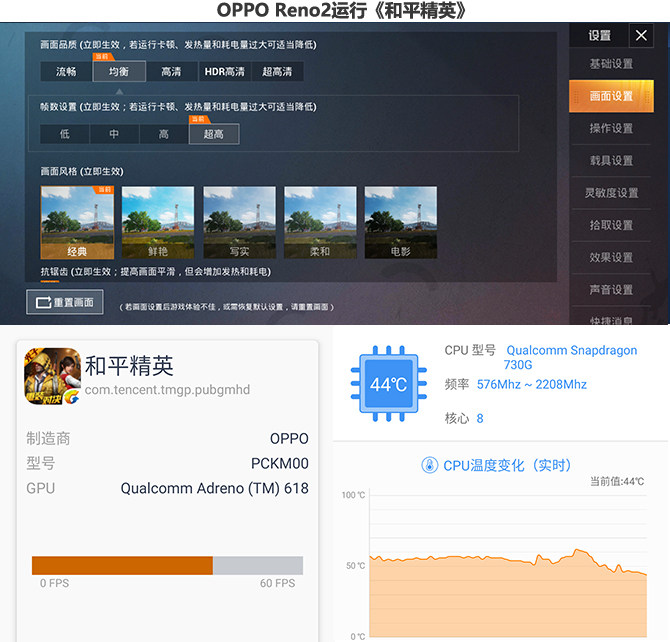
Task: Choose the 鲜艳 style thumbnail
Action: click(158, 222)
